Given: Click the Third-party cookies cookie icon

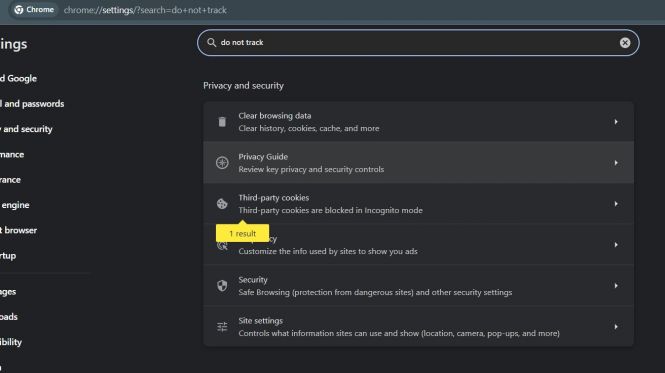Looking at the screenshot, I should click(x=222, y=204).
